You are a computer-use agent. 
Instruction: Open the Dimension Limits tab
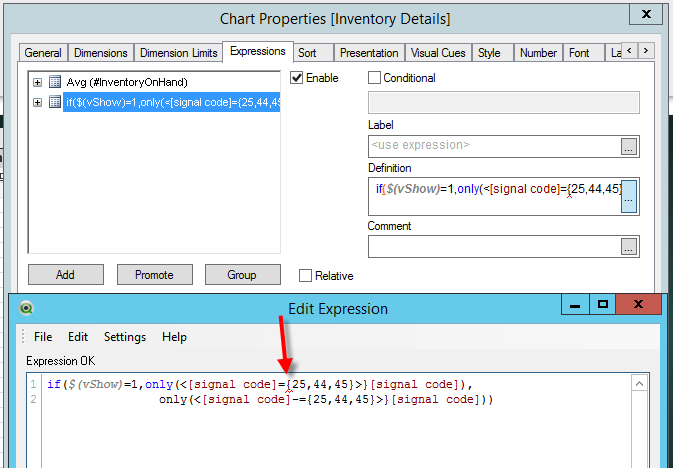[x=178, y=53]
